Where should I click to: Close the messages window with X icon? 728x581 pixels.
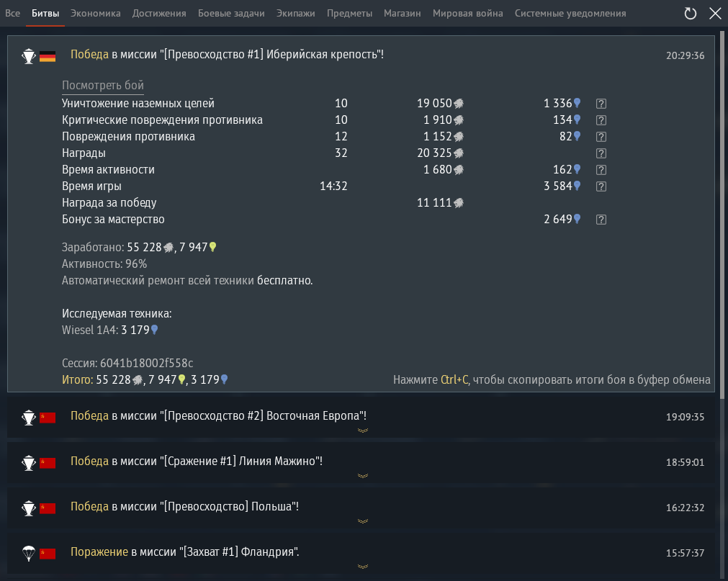pos(716,14)
